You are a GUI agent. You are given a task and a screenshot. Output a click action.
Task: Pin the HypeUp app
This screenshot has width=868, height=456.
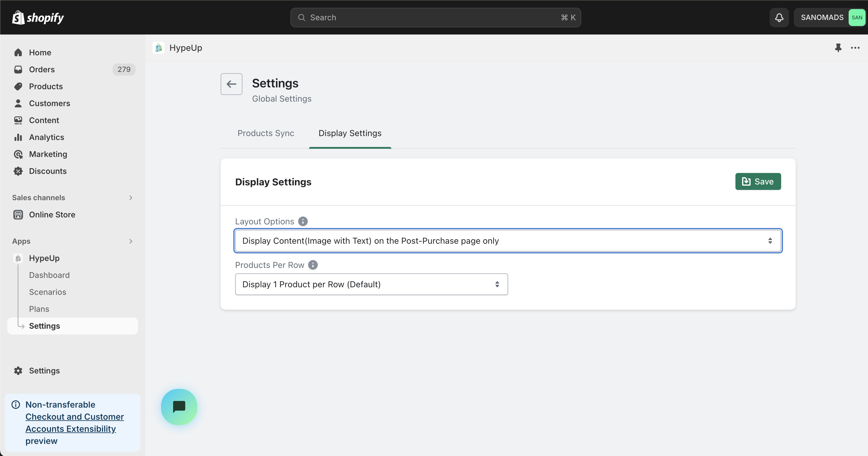click(838, 48)
